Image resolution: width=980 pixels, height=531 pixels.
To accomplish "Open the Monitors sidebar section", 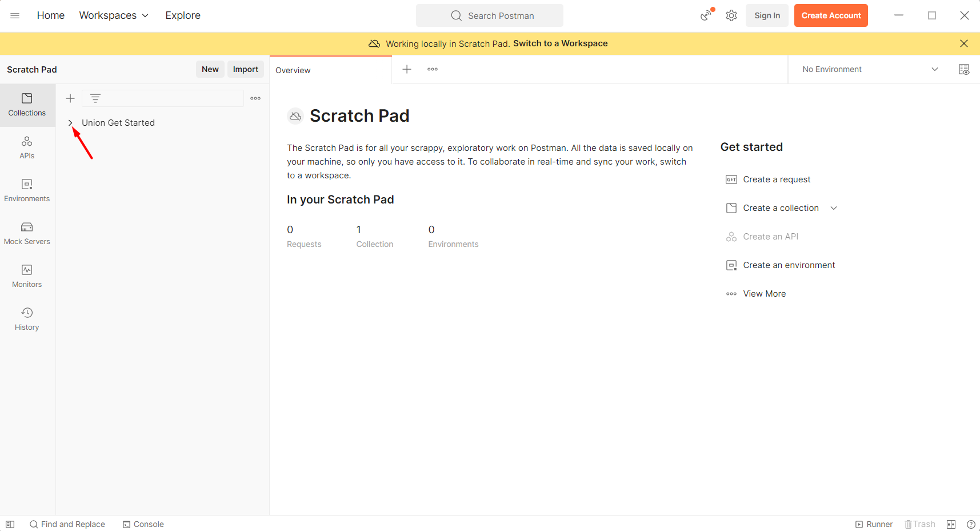I will [27, 276].
